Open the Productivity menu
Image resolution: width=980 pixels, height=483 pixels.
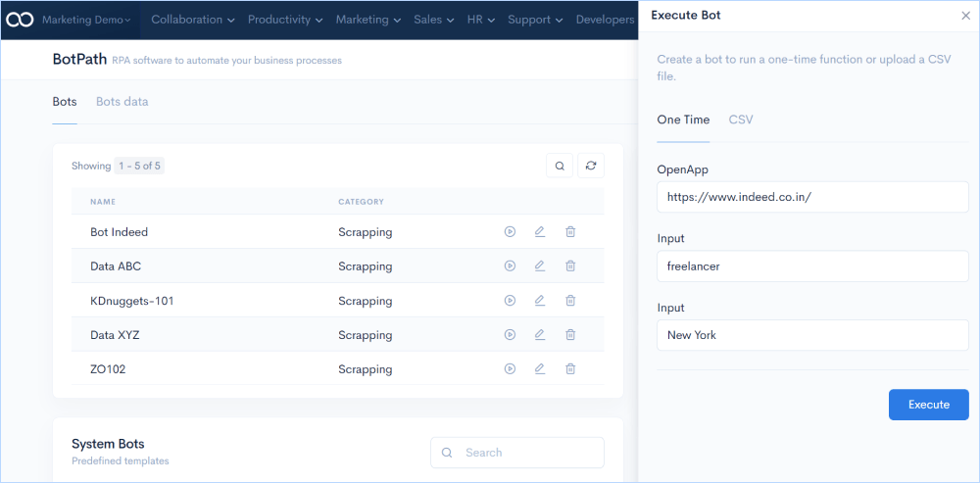coord(285,20)
